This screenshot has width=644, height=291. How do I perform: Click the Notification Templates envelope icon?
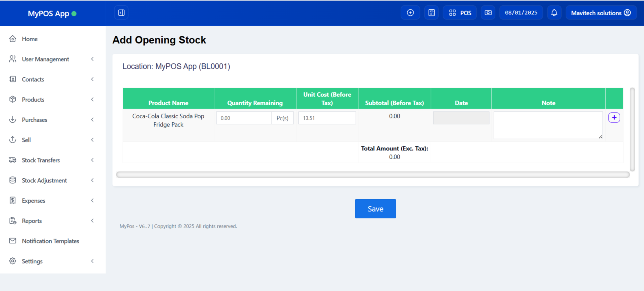pos(13,241)
